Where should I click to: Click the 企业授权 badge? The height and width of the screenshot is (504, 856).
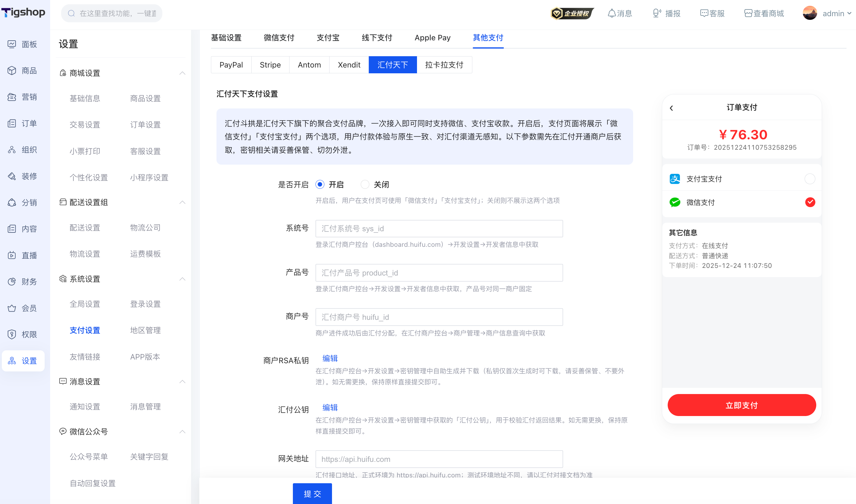(572, 13)
